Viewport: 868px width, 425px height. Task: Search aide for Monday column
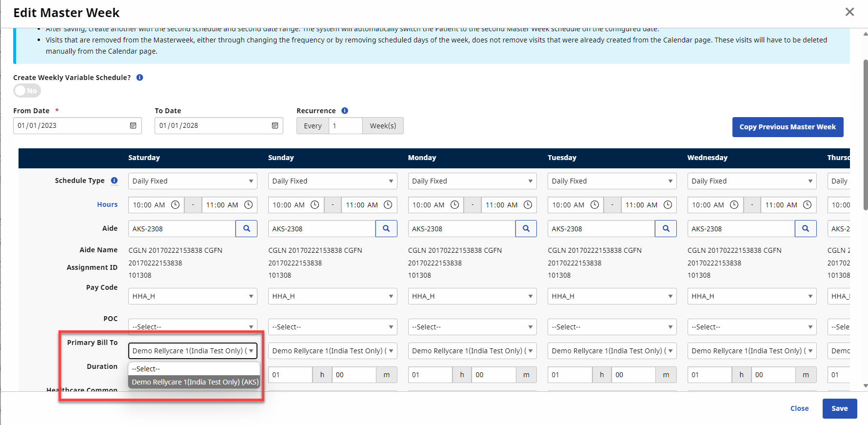pos(526,228)
